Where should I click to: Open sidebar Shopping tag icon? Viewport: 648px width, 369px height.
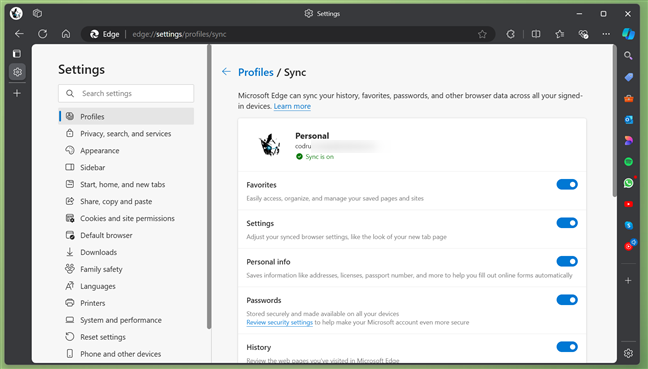pos(628,77)
